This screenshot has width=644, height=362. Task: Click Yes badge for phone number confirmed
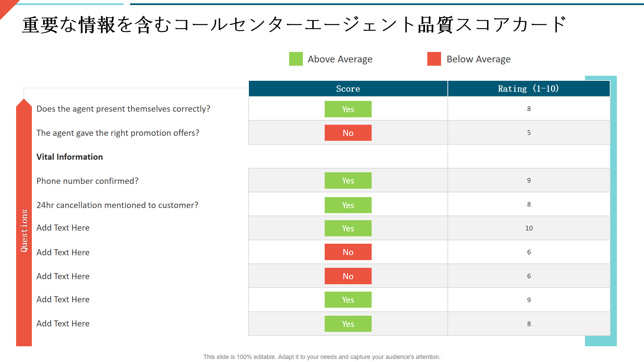click(x=348, y=180)
